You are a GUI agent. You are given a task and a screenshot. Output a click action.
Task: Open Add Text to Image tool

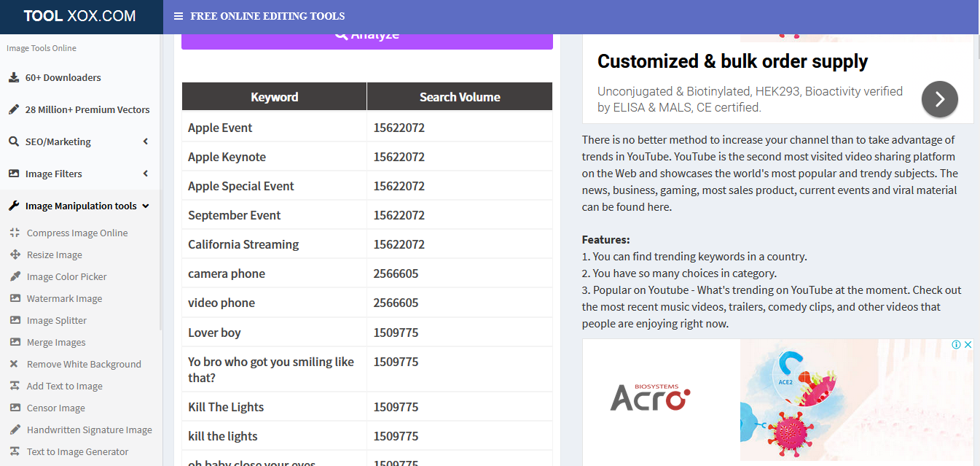point(65,386)
